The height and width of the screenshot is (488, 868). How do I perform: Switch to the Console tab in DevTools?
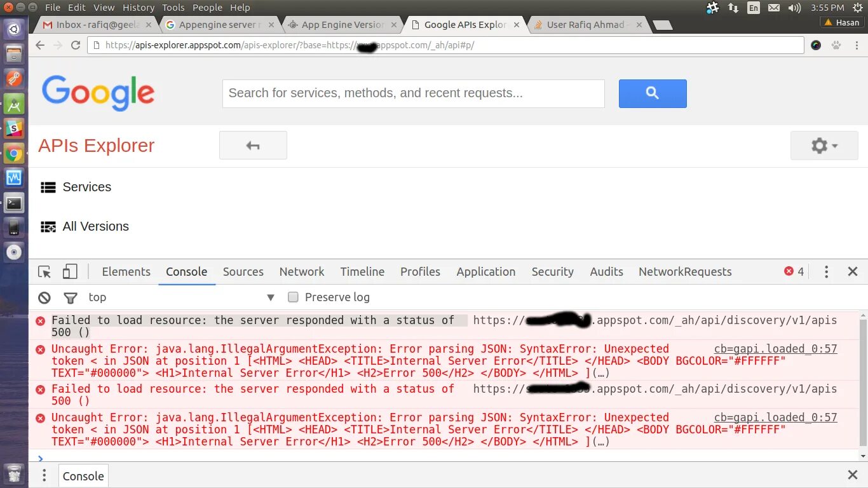(186, 271)
